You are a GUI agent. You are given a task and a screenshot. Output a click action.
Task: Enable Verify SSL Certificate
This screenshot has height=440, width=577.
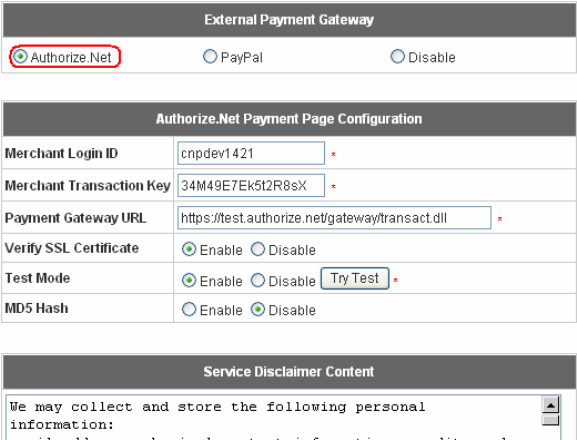pos(189,249)
